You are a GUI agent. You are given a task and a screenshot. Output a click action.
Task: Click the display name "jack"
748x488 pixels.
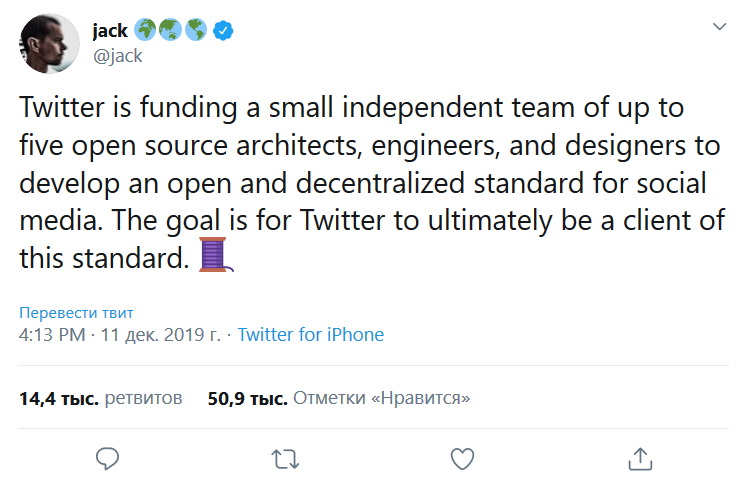[x=109, y=31]
